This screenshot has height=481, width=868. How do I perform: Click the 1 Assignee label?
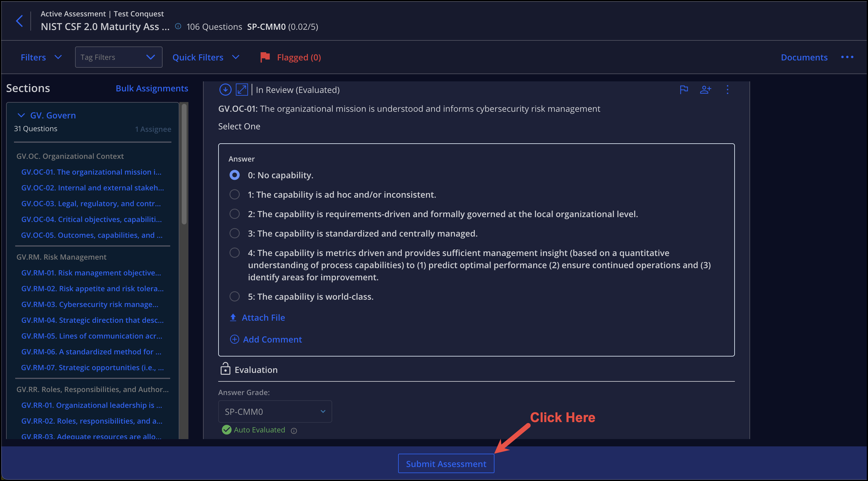[153, 129]
